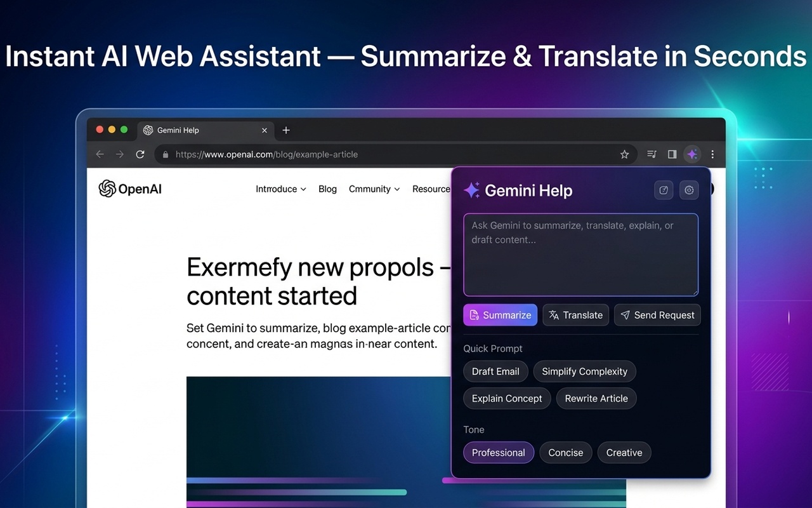Set tone to Concise

565,452
